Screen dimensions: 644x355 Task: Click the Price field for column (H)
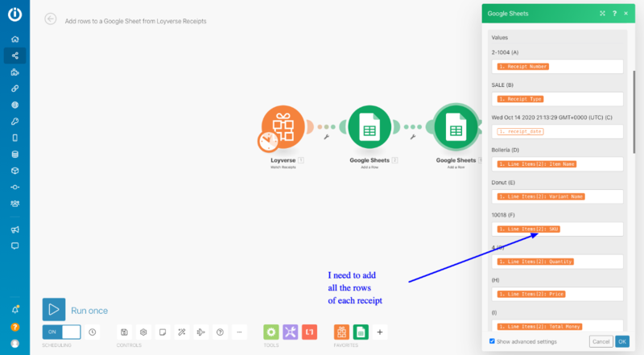pos(557,294)
